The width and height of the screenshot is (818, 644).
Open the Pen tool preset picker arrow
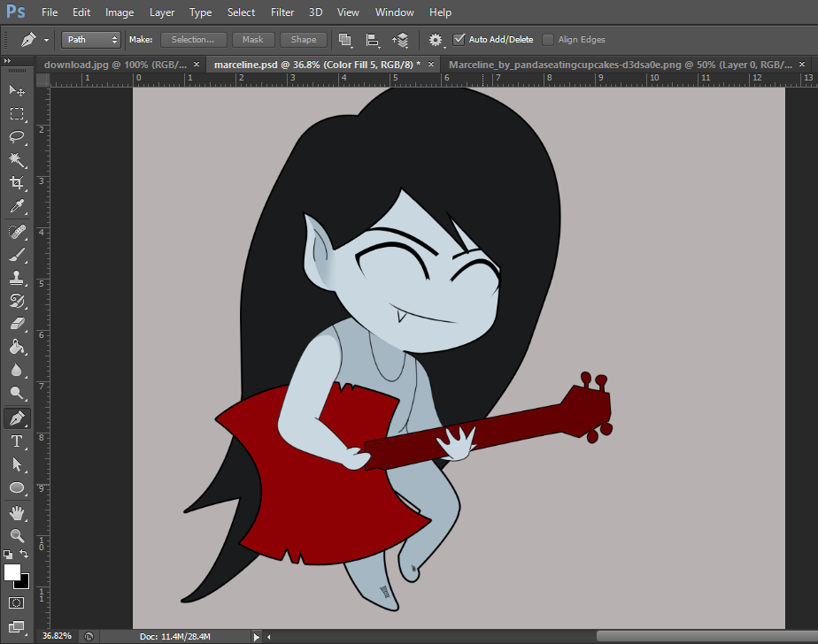tap(46, 40)
